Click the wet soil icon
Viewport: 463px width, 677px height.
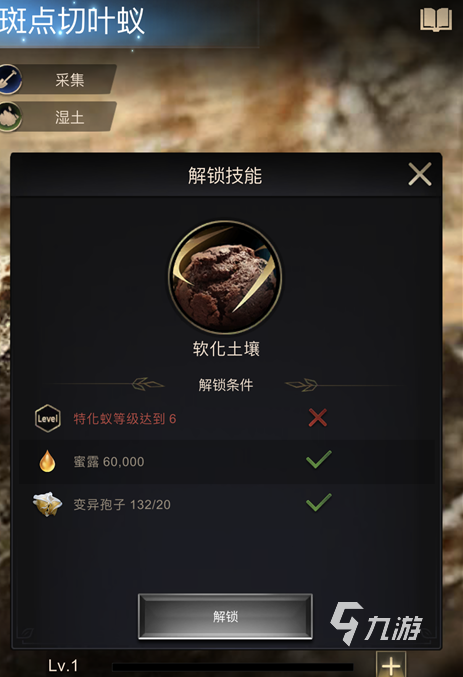[10, 117]
